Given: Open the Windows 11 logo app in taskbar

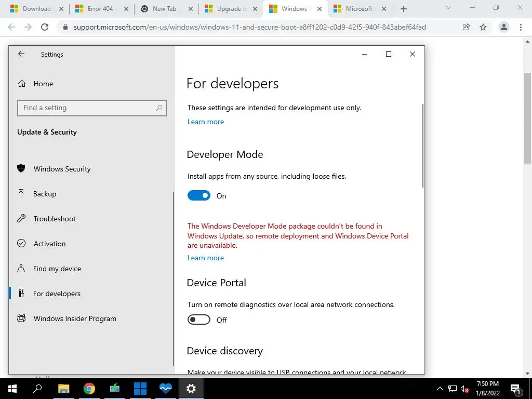Looking at the screenshot, I should point(140,389).
